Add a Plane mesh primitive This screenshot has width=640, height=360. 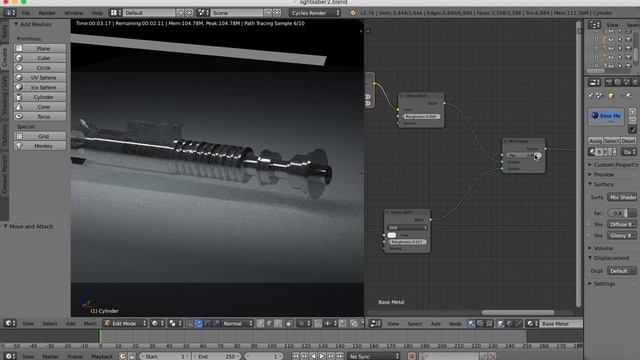[40, 48]
